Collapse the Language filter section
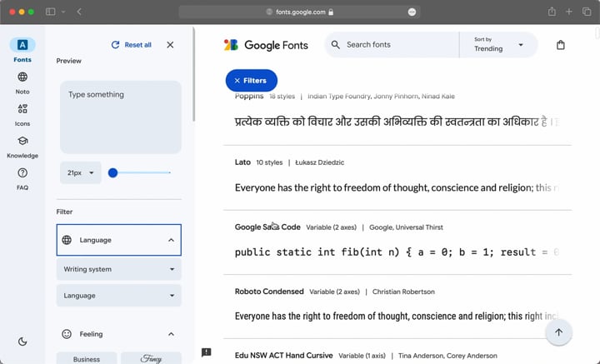Viewport: 600px width, 364px height. tap(171, 240)
